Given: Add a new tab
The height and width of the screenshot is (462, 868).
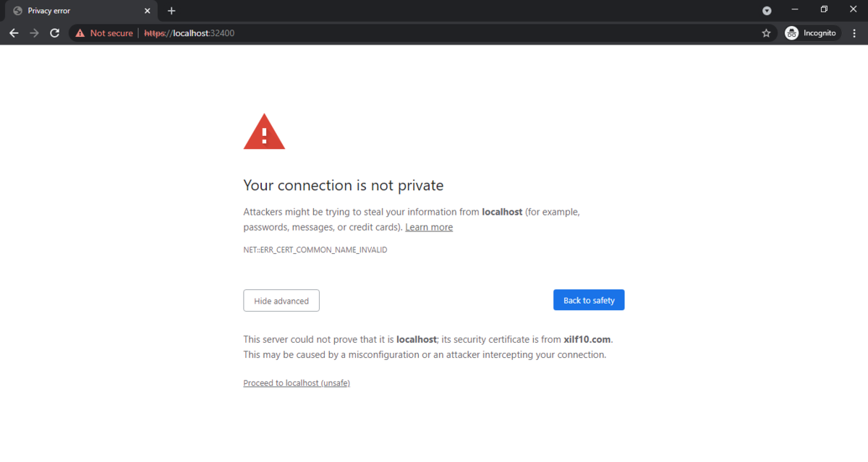Looking at the screenshot, I should (171, 11).
